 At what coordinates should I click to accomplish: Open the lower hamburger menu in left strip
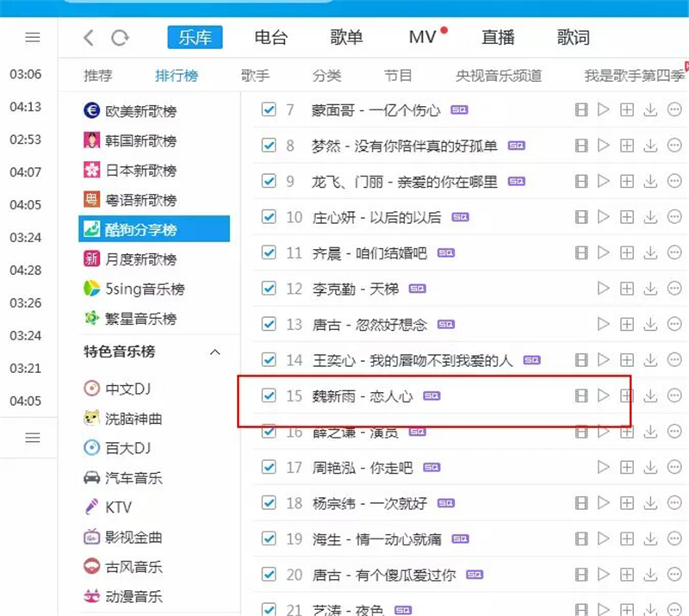[x=33, y=438]
